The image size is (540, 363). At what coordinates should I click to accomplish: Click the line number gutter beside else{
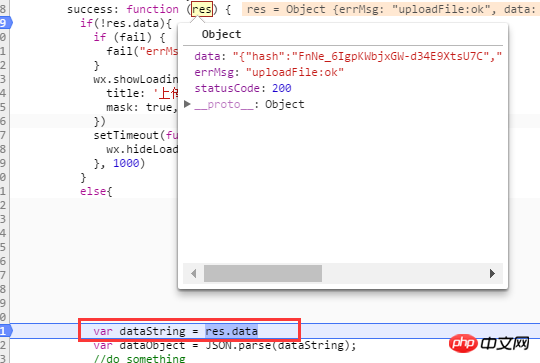point(4,191)
